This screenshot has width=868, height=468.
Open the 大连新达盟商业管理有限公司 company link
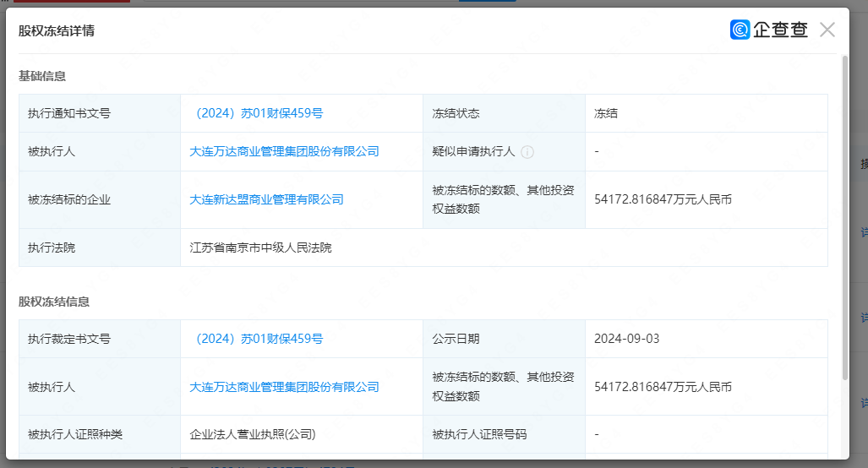(266, 200)
